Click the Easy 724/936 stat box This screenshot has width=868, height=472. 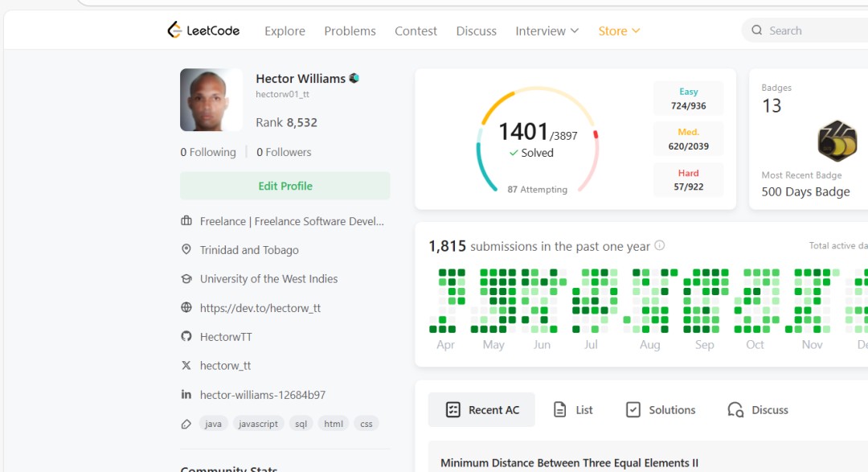(x=688, y=99)
